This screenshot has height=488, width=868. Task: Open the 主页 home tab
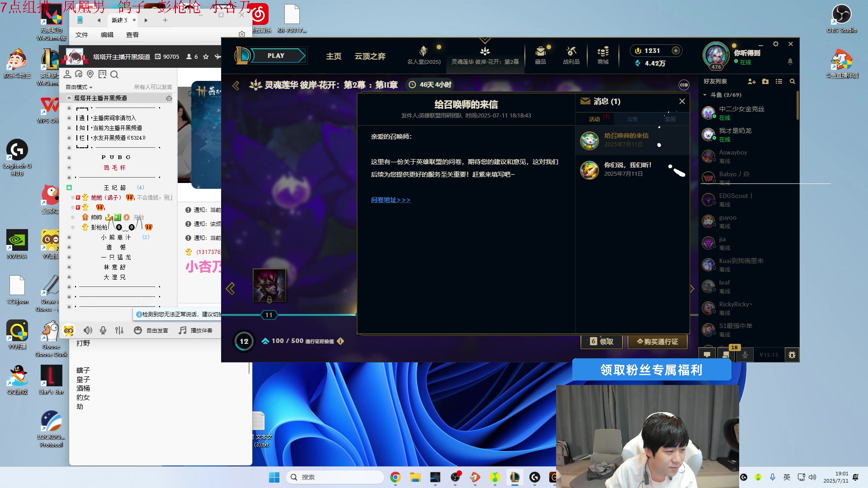coord(334,56)
